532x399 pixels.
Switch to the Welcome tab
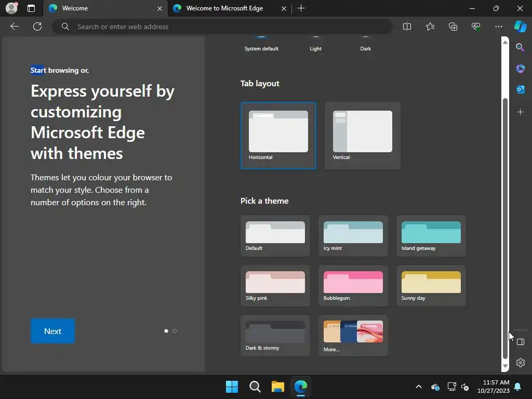pos(105,8)
